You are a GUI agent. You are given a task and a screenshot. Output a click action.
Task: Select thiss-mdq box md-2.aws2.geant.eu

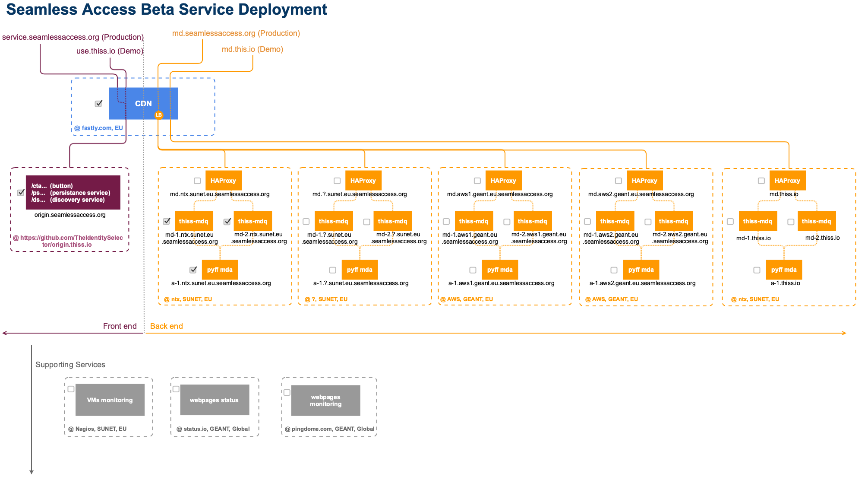pos(674,221)
